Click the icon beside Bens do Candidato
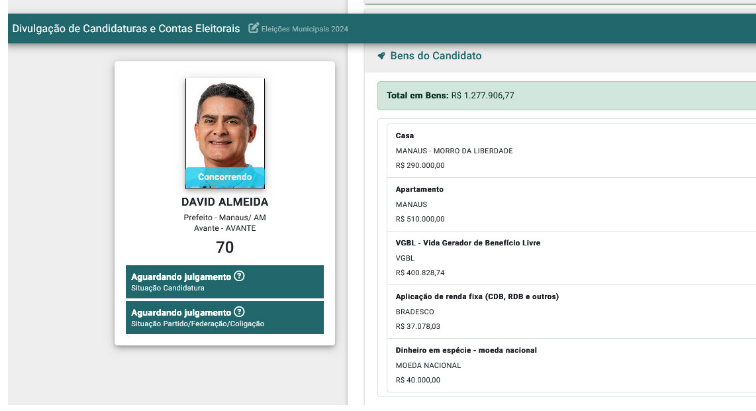This screenshot has width=756, height=411. [x=381, y=56]
